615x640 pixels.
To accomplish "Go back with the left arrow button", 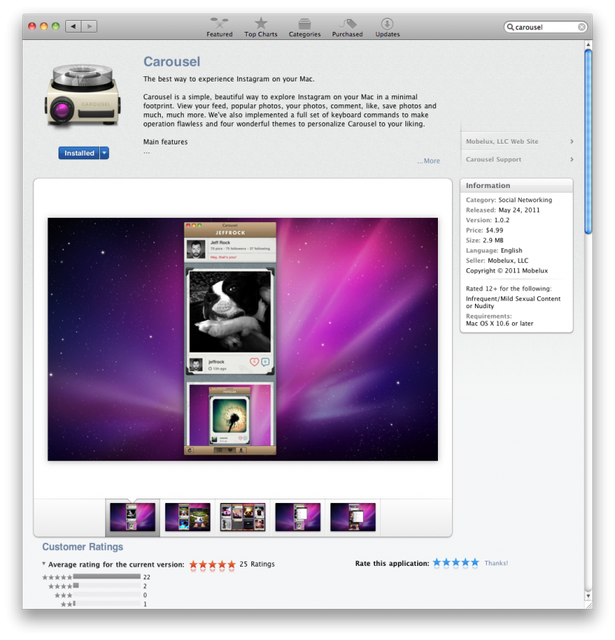I will pos(73,27).
